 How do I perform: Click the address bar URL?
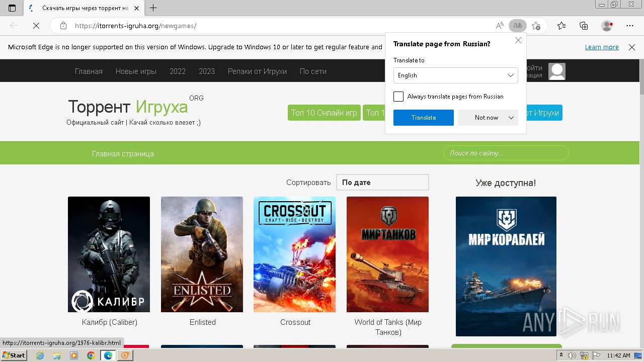click(136, 26)
